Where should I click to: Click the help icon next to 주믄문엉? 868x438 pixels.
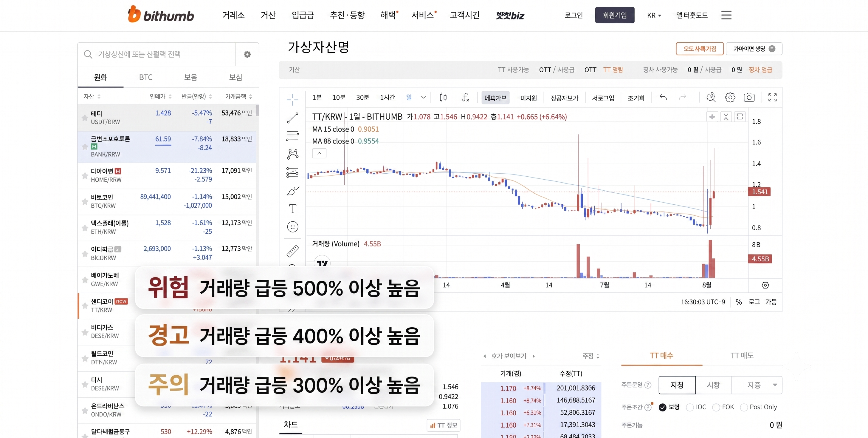tap(648, 385)
